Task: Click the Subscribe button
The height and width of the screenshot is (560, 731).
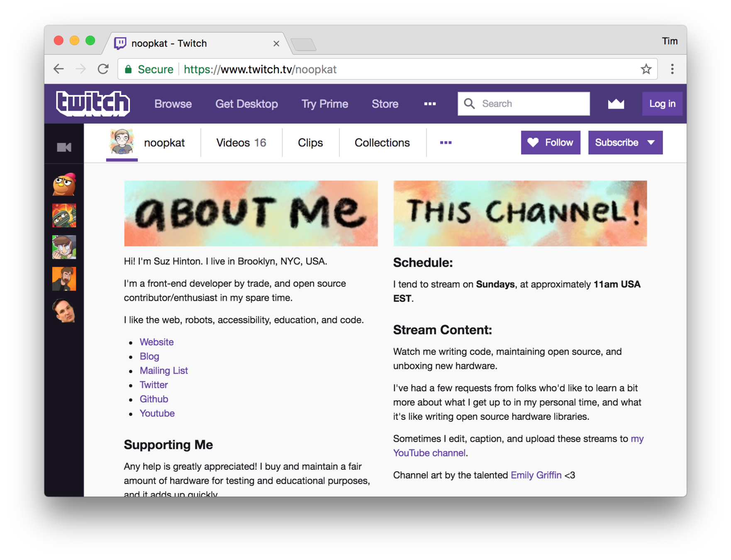Action: pos(625,143)
